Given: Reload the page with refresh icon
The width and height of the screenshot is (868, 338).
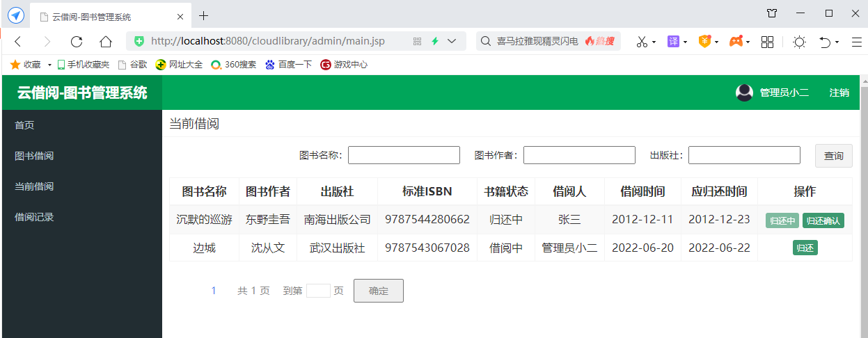Looking at the screenshot, I should tap(77, 42).
